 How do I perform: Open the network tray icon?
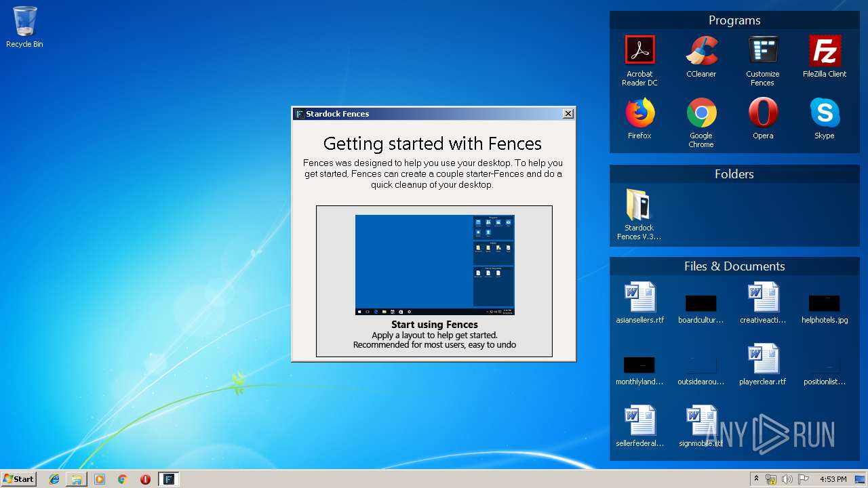[x=771, y=479]
